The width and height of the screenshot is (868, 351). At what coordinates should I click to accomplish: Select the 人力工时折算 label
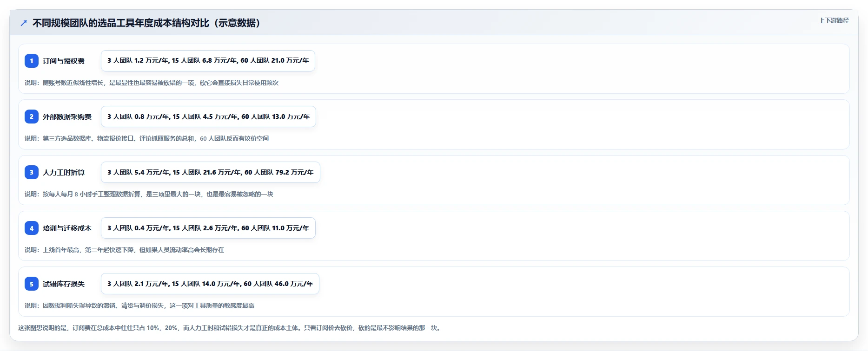point(64,172)
